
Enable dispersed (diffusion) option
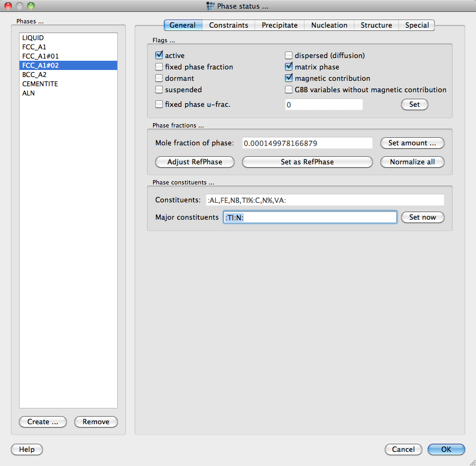(289, 55)
